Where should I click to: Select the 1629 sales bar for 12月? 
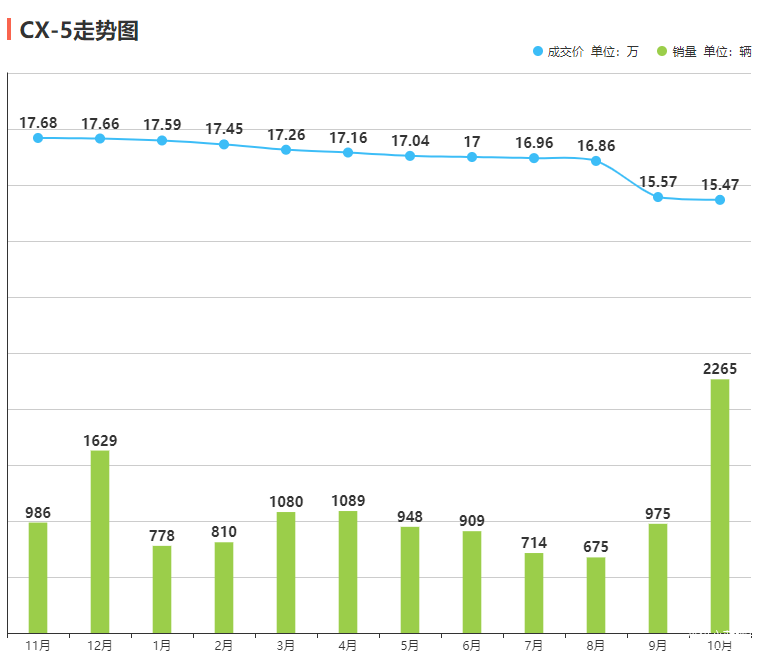click(x=100, y=541)
